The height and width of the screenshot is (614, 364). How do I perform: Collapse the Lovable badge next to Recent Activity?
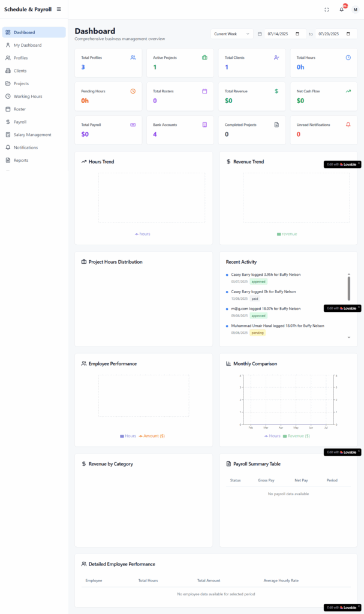tap(359, 308)
